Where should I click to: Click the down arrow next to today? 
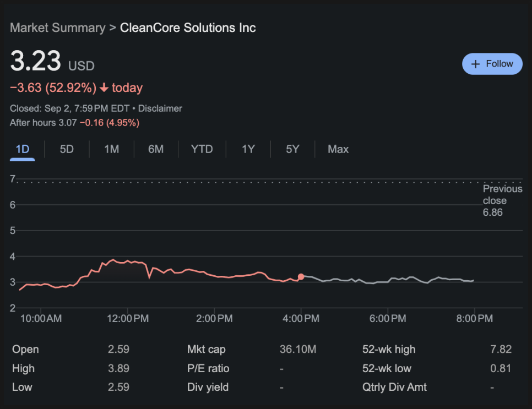(104, 88)
